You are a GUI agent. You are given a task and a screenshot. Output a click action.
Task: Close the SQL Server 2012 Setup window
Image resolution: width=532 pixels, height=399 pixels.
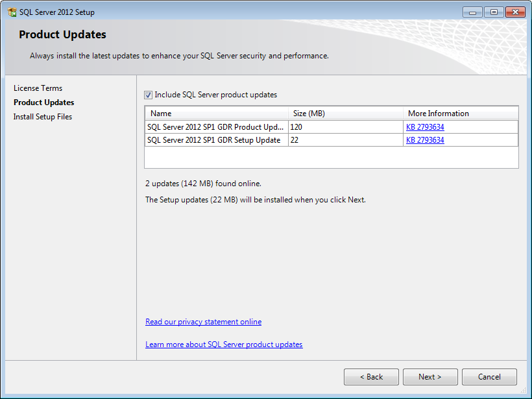515,12
